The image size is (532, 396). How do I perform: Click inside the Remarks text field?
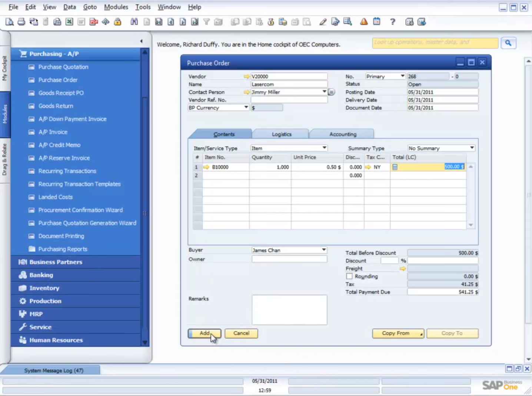click(x=289, y=310)
